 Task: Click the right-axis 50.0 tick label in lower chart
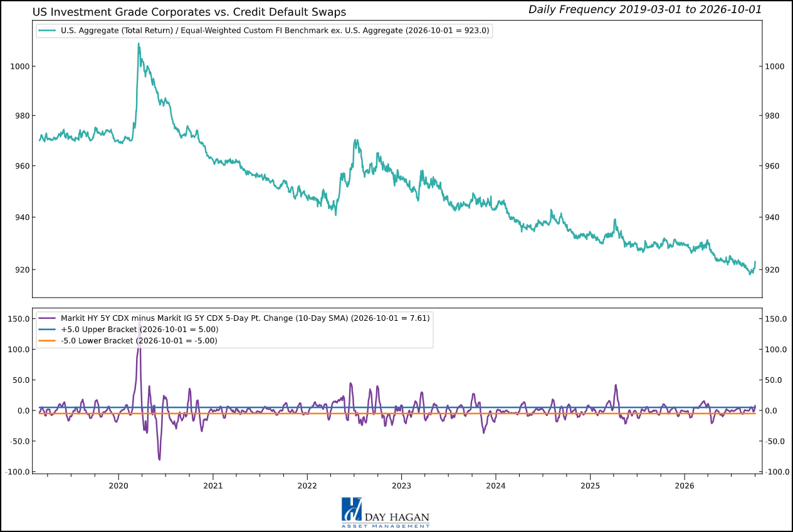click(x=774, y=380)
